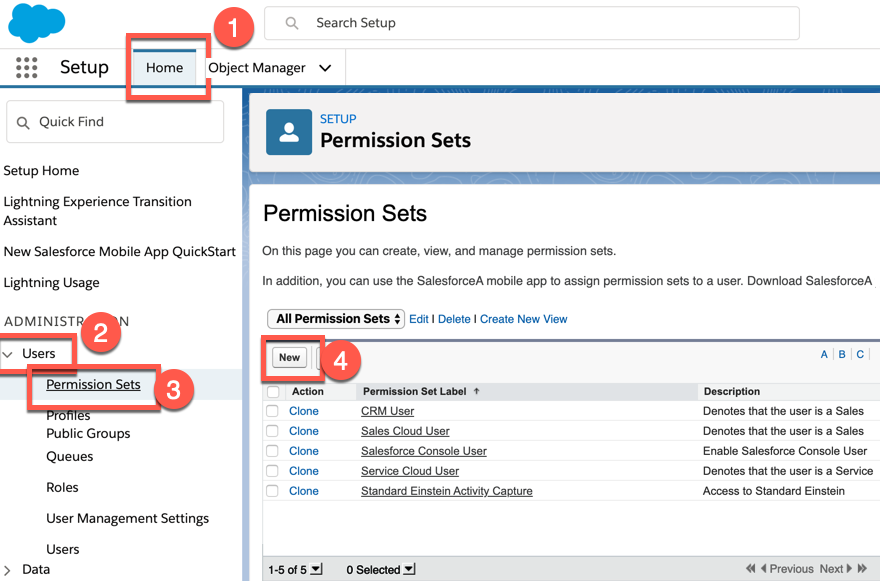880x581 pixels.
Task: Expand the Data section in sidebar
Action: coord(7,570)
